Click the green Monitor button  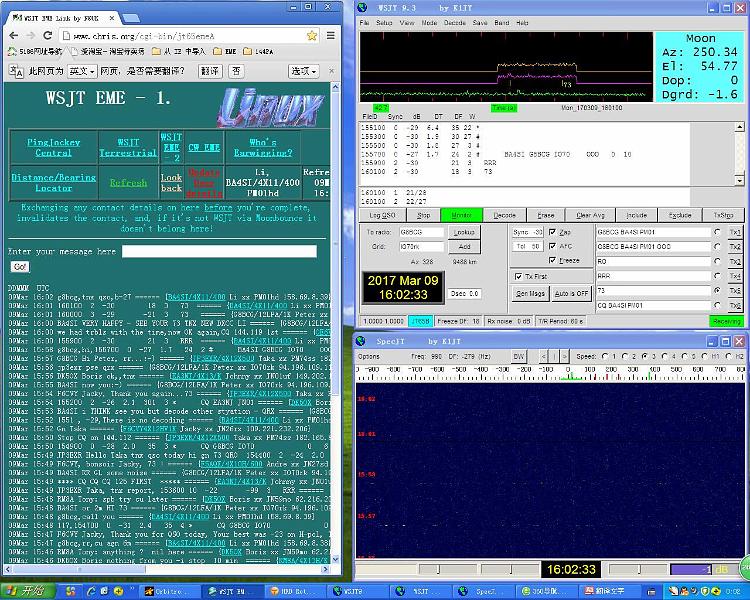(x=462, y=215)
